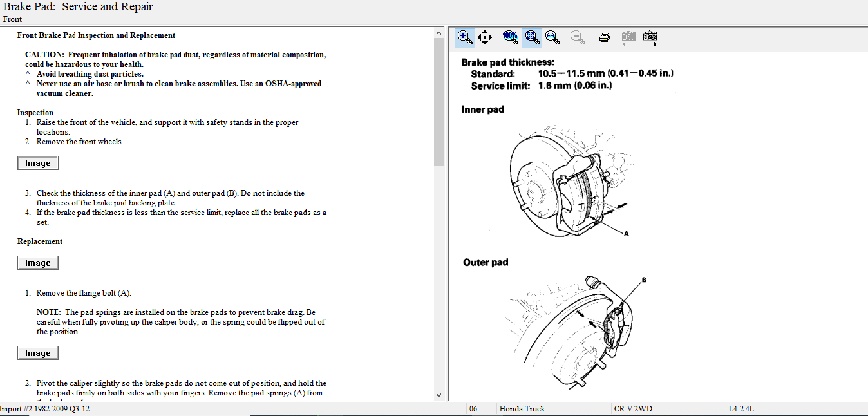Image resolution: width=868 pixels, height=416 pixels.
Task: Open the Image button under Inspection step 2
Action: [x=38, y=163]
